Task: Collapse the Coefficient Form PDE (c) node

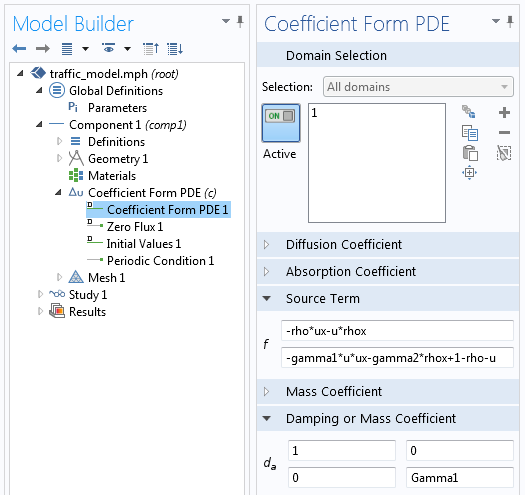Action: pyautogui.click(x=58, y=192)
